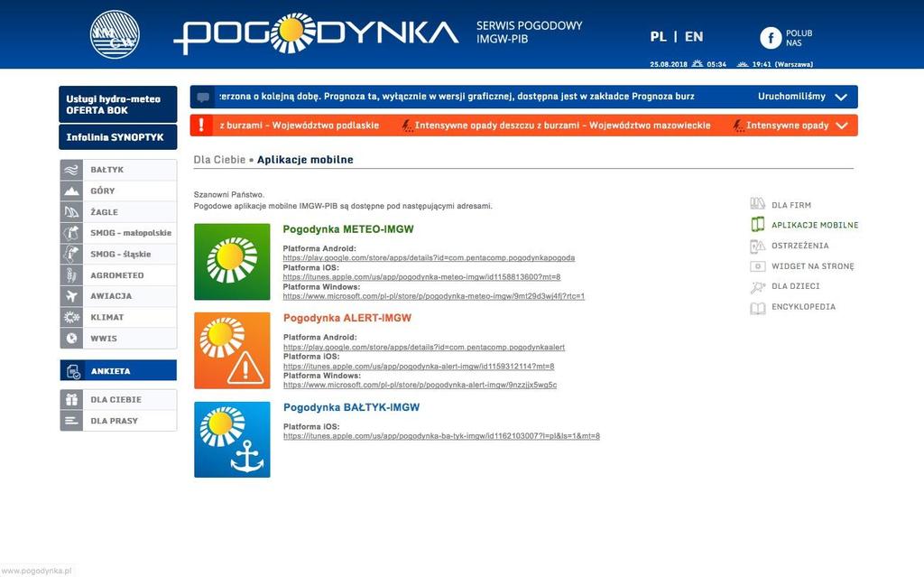
Task: Open DLA DZIECI link
Action: click(796, 286)
